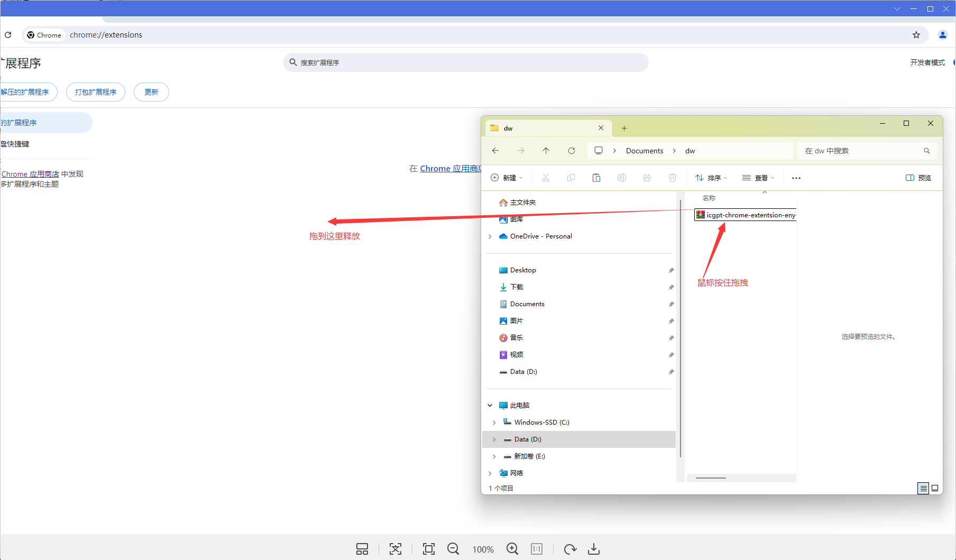
Task: Add a new File Explorer tab
Action: pyautogui.click(x=624, y=128)
